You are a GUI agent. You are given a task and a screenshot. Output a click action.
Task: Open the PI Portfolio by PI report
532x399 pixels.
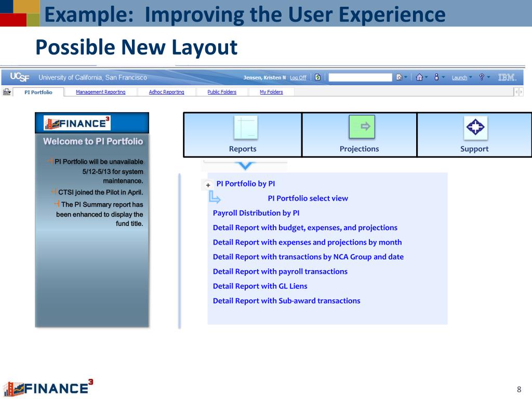[246, 183]
